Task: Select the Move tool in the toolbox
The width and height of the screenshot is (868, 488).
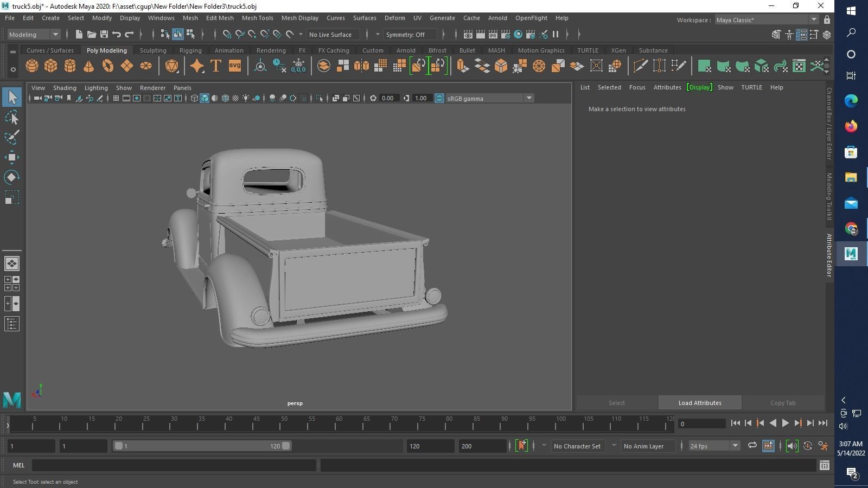Action: pos(12,158)
